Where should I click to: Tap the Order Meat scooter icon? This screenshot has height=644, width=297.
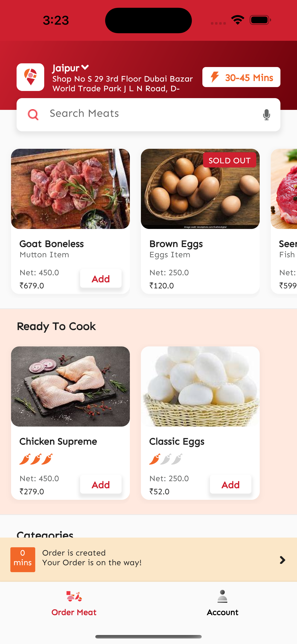(x=74, y=596)
